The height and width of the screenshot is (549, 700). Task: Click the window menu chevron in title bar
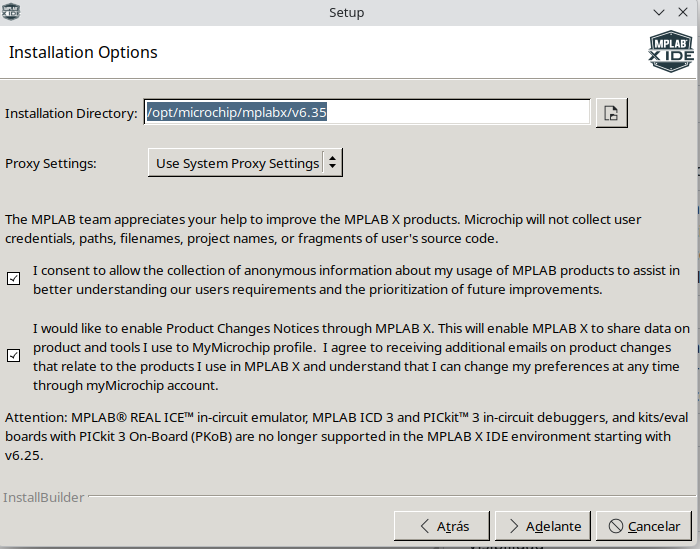point(659,12)
